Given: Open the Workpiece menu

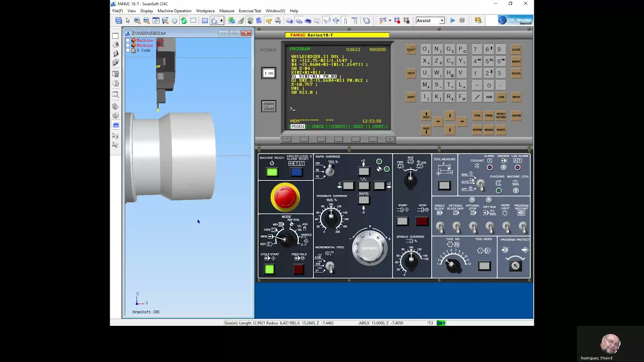Looking at the screenshot, I should (x=205, y=11).
